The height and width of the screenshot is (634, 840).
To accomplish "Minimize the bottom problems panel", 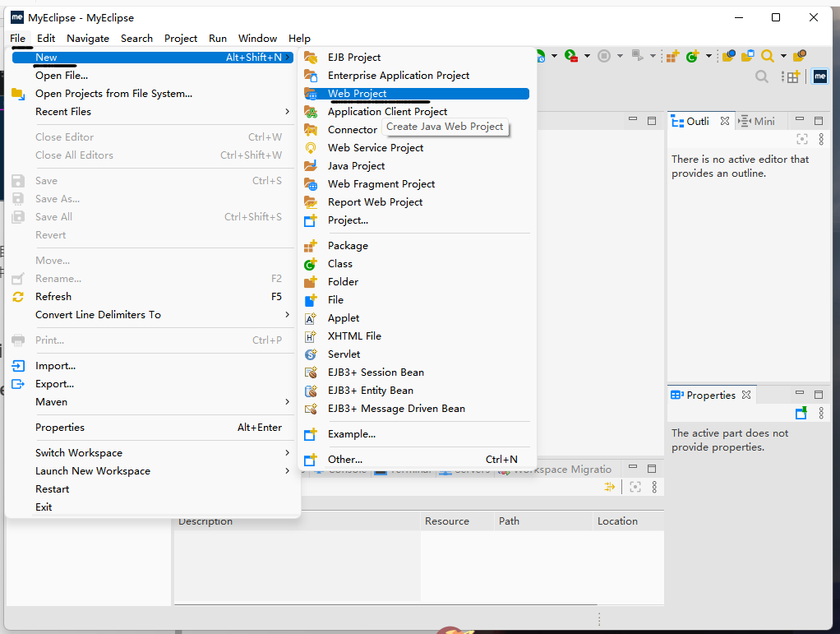I will (633, 467).
